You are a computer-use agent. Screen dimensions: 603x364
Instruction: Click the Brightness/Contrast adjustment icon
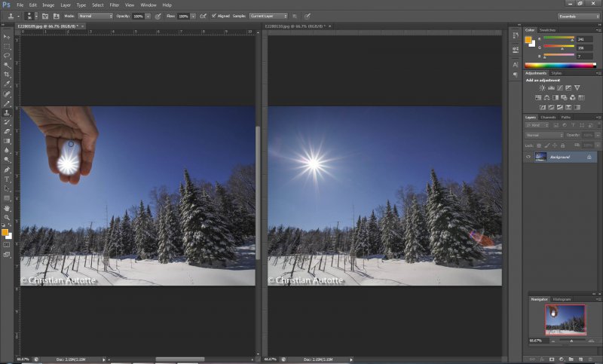coord(541,88)
